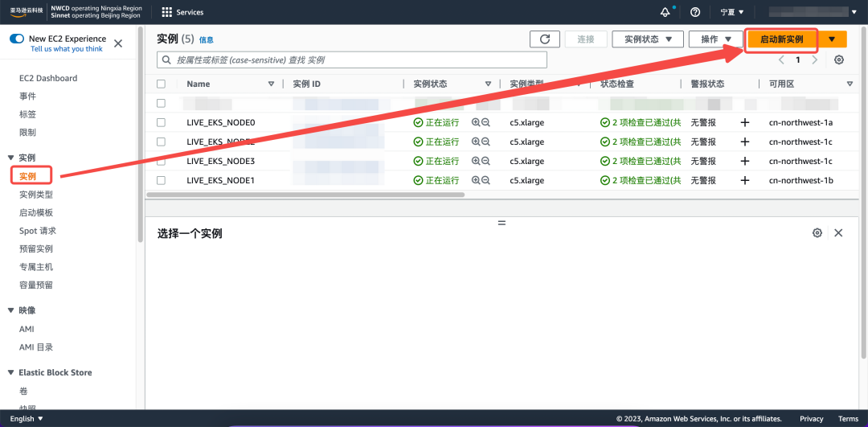
Task: Open the 操作 actions dropdown
Action: 716,39
